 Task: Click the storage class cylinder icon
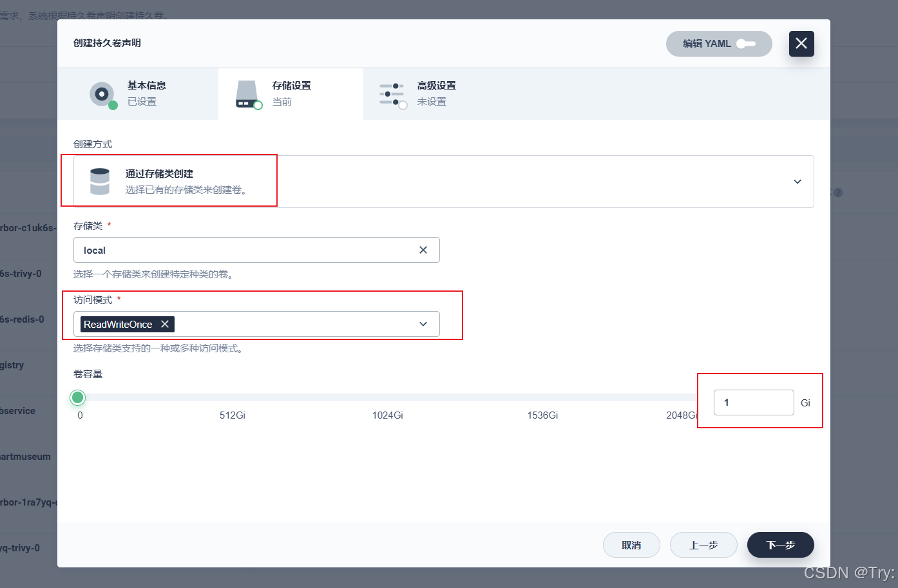pyautogui.click(x=100, y=181)
